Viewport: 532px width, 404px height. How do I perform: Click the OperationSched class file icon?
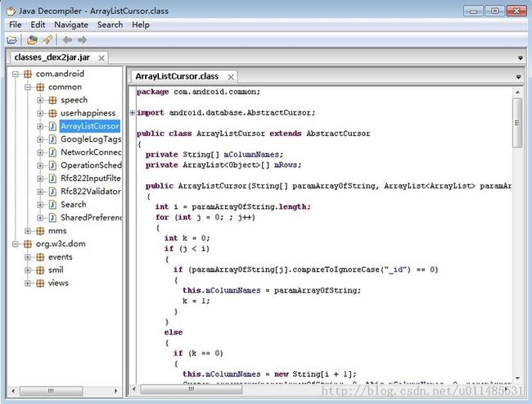(52, 166)
